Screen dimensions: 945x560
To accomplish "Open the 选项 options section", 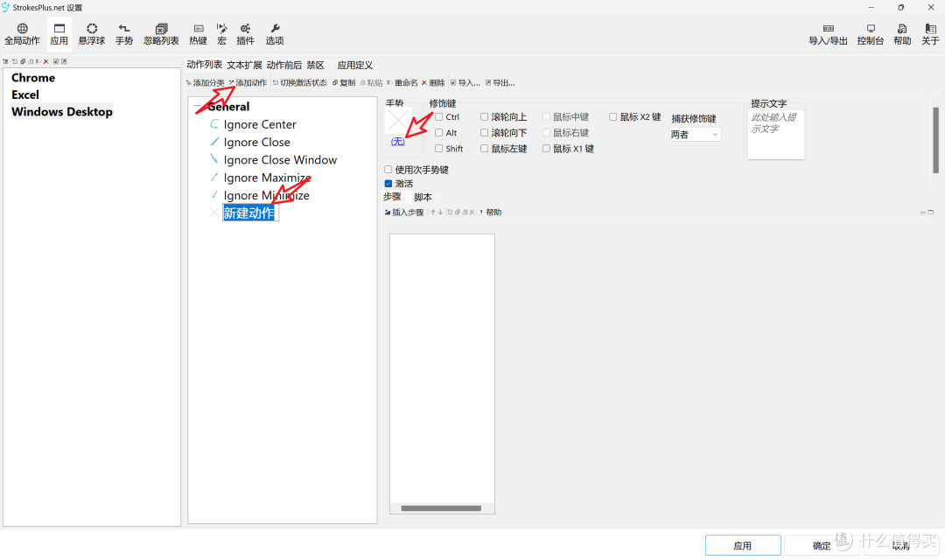I will click(275, 34).
